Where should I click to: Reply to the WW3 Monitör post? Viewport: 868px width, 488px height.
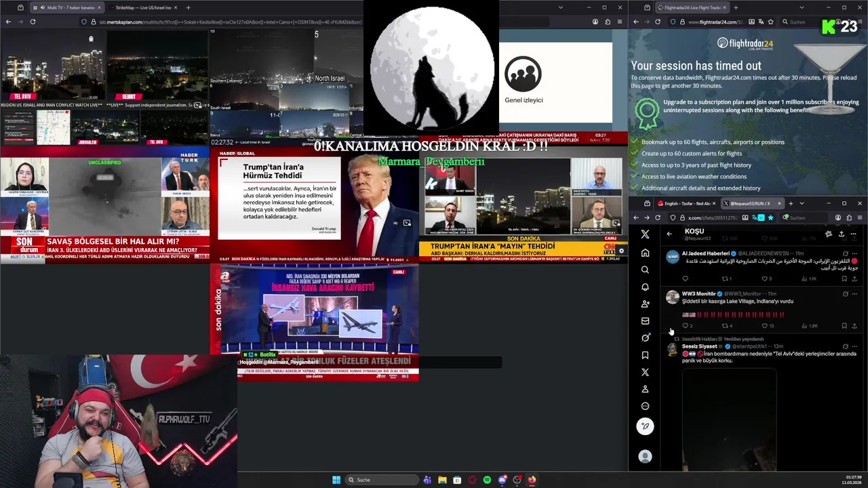click(686, 326)
